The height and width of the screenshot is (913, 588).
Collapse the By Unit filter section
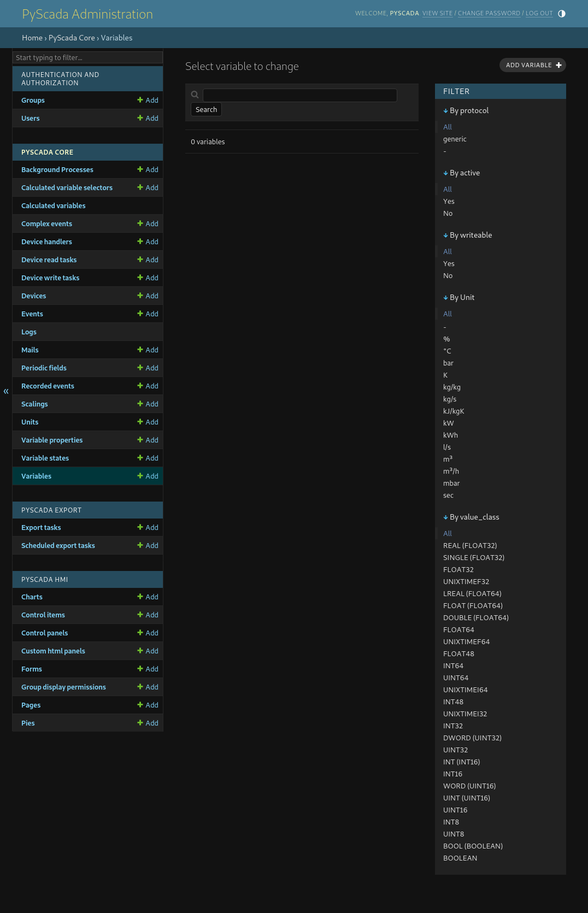point(459,297)
